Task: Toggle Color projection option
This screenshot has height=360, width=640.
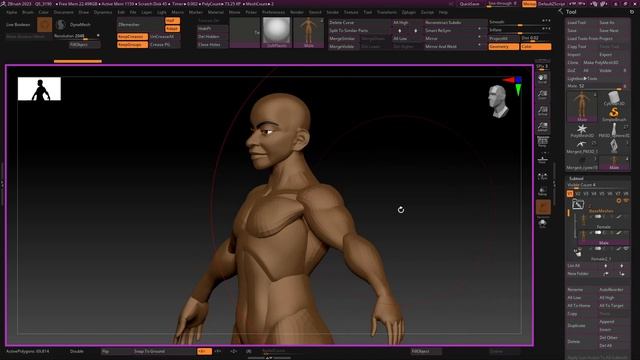Action: coord(536,47)
